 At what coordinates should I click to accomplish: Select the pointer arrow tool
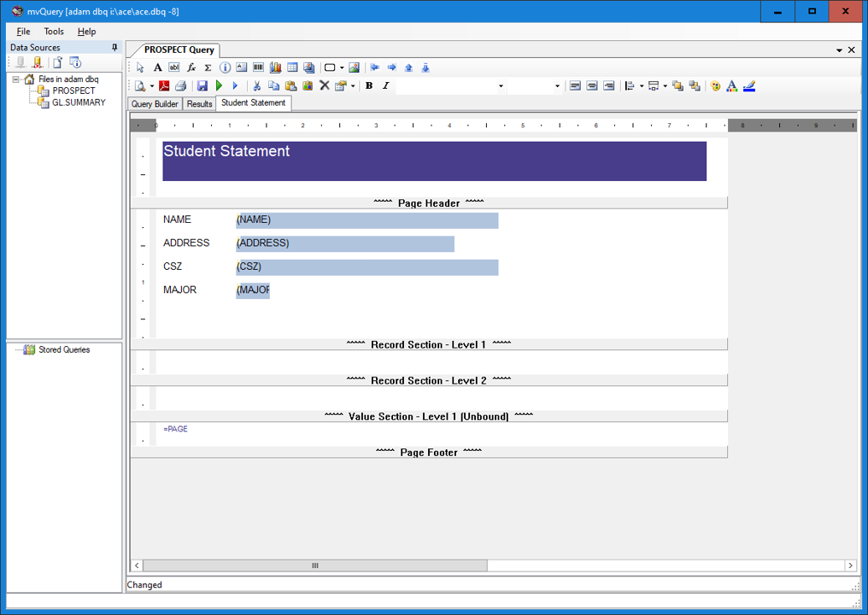click(140, 67)
